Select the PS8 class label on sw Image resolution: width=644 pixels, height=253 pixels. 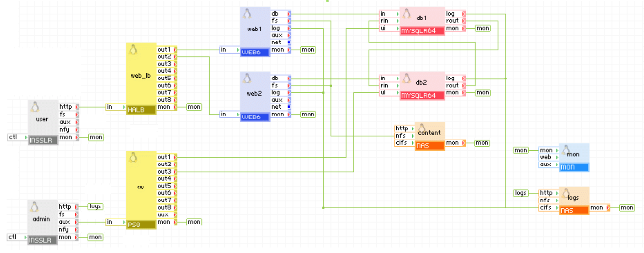[141, 225]
